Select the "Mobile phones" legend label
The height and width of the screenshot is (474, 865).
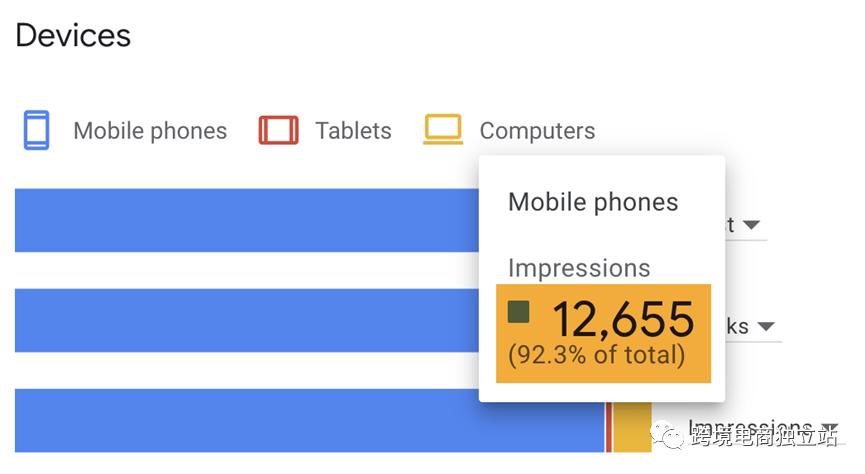(x=150, y=131)
